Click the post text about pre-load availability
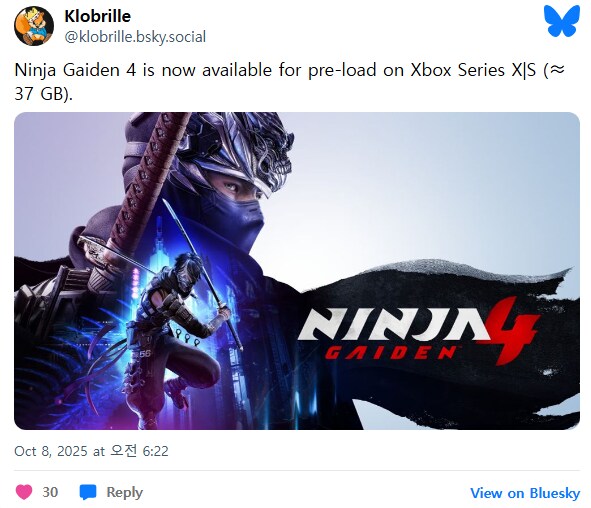Image resolution: width=591 pixels, height=508 pixels. (289, 81)
